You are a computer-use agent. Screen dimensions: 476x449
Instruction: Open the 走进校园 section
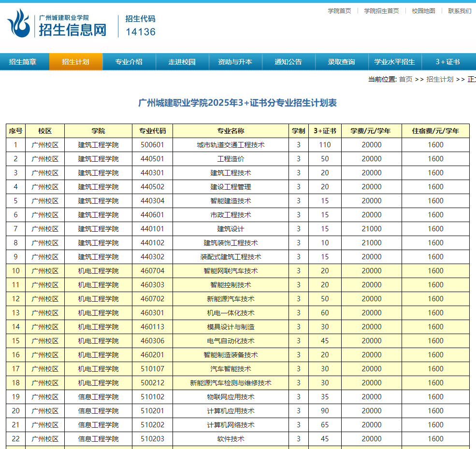(182, 62)
